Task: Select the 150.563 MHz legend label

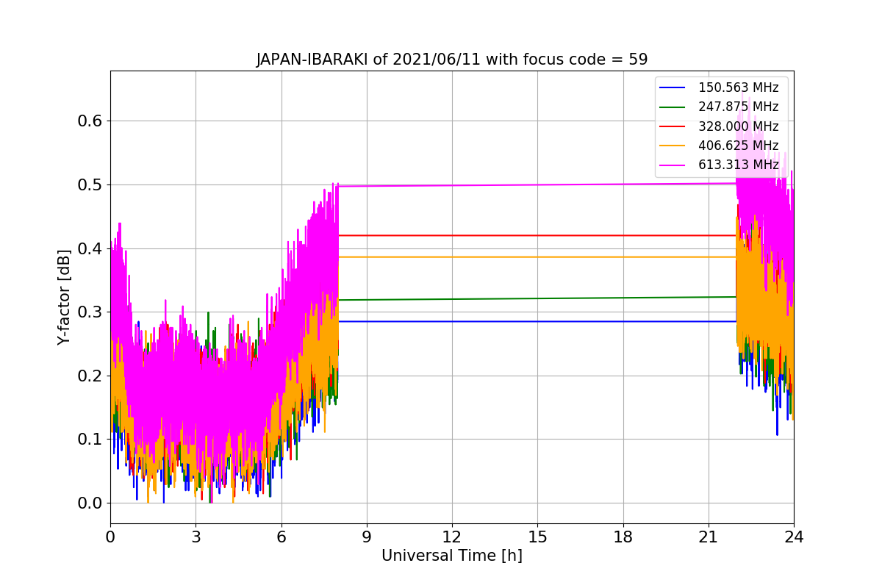Action: point(738,87)
